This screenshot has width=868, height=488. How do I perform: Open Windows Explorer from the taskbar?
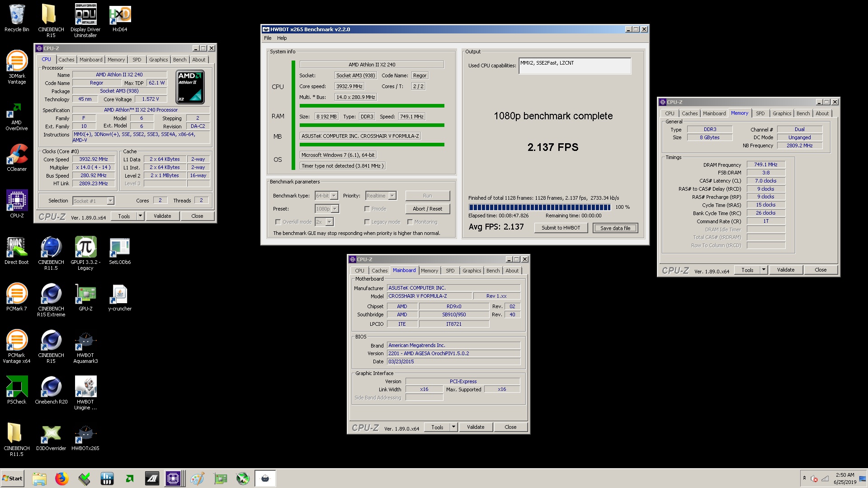39,478
